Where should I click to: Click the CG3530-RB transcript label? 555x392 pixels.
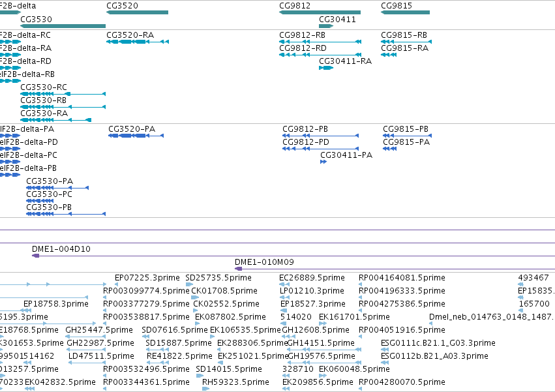click(x=44, y=100)
